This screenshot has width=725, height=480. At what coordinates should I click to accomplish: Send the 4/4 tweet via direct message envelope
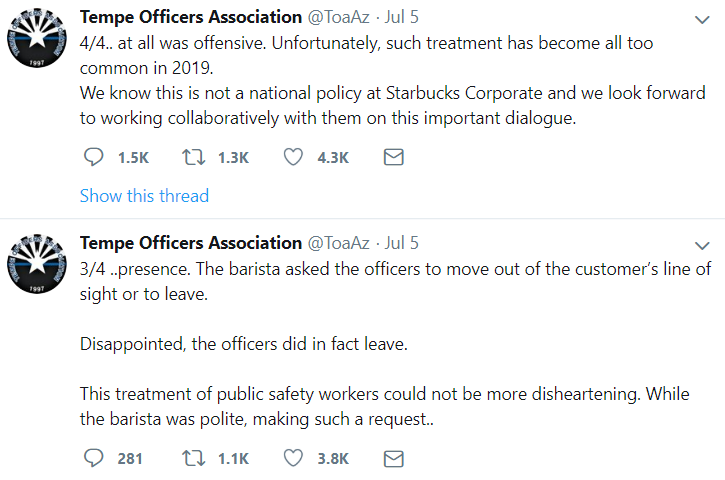[394, 158]
